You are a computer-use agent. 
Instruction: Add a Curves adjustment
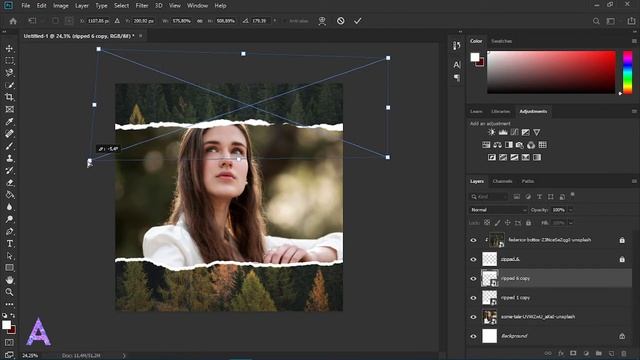click(514, 132)
